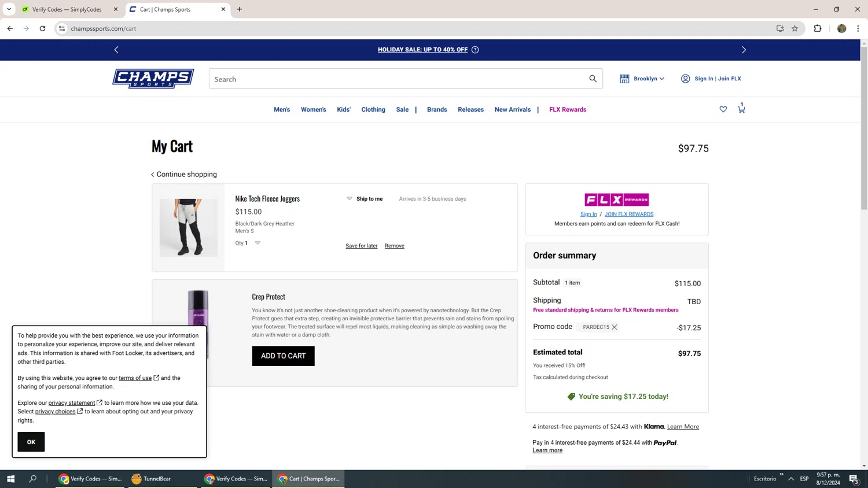Viewport: 868px width, 488px height.
Task: Click the search magnifier icon
Action: (x=593, y=79)
